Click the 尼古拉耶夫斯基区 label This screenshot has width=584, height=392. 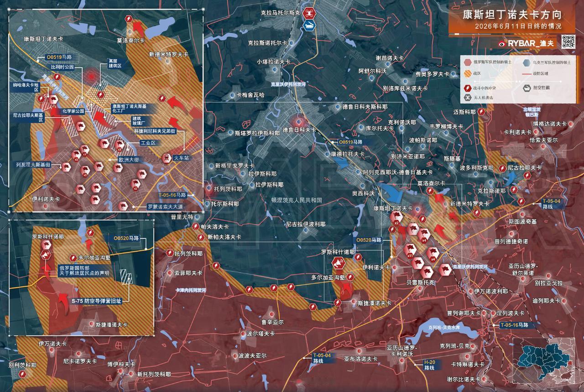[28, 118]
